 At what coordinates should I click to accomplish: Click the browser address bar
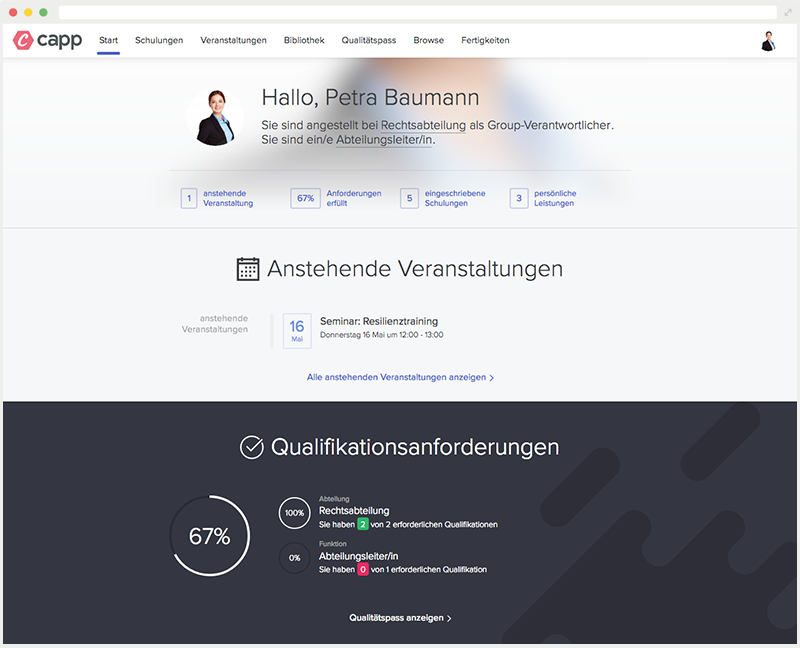tap(417, 12)
